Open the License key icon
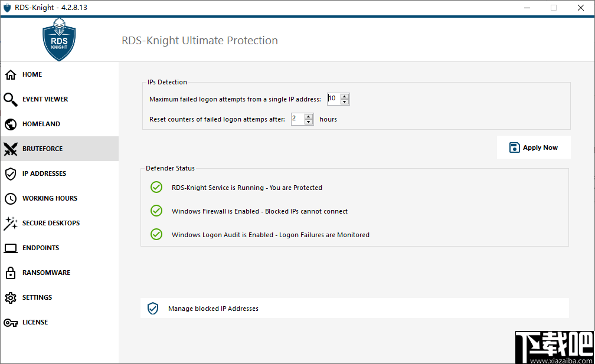 click(x=10, y=323)
